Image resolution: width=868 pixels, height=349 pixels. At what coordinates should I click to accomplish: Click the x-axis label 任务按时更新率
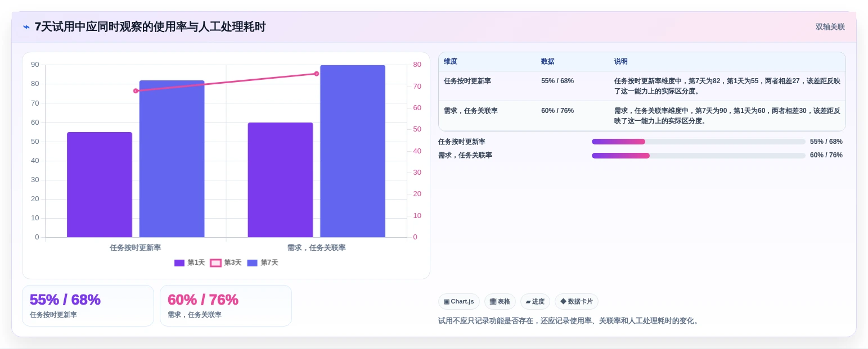[x=136, y=248]
